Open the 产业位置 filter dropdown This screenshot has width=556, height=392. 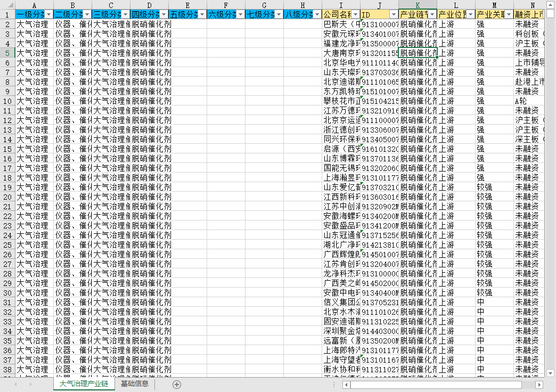470,14
